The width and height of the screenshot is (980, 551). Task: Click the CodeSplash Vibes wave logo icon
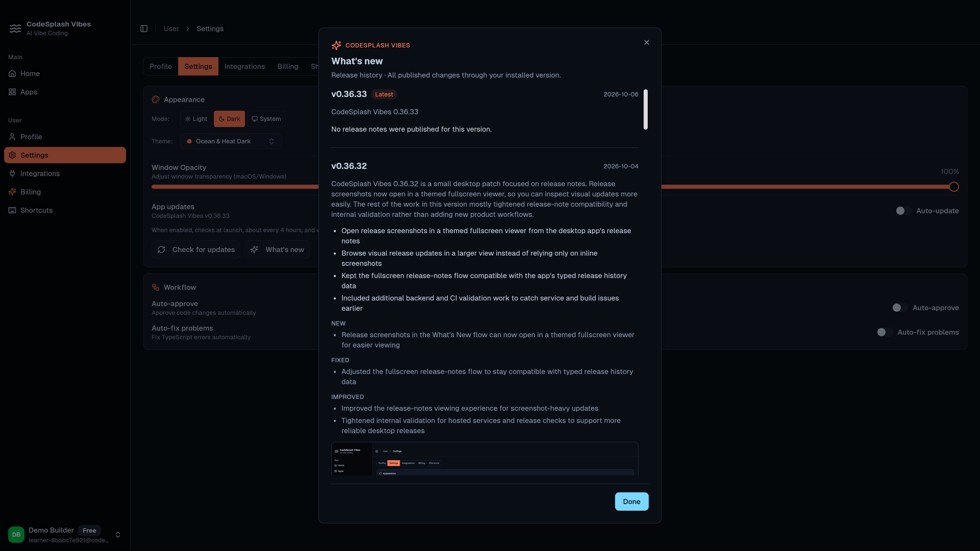point(15,29)
